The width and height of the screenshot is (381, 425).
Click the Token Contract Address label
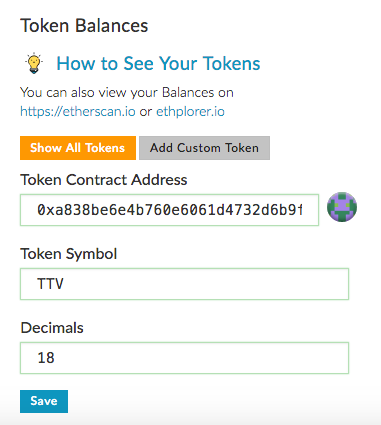pyautogui.click(x=104, y=180)
